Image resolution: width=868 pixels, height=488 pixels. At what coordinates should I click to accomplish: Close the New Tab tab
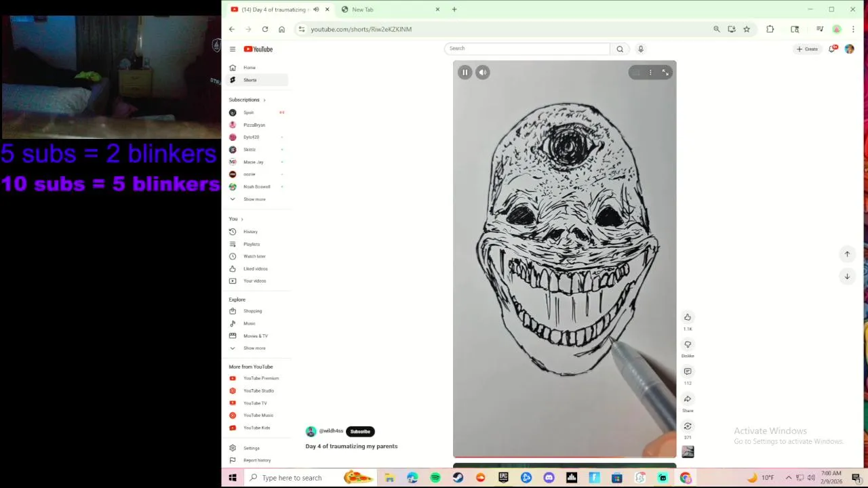pyautogui.click(x=437, y=9)
